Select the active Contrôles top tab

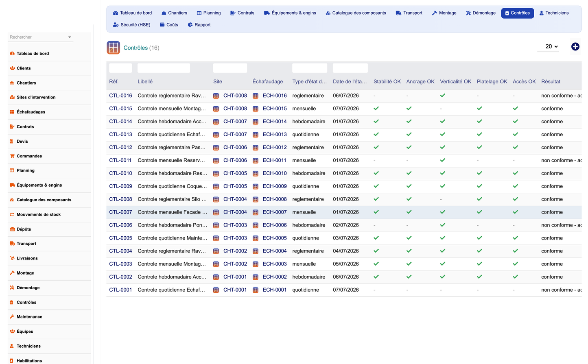click(x=517, y=13)
